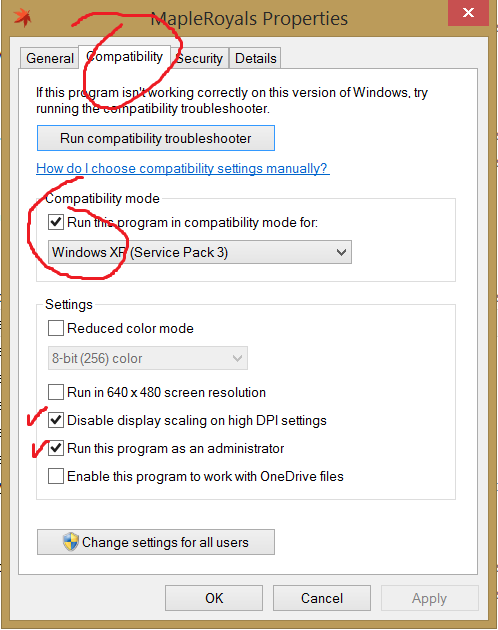Open the Details tab
This screenshot has width=498, height=630.
256,58
